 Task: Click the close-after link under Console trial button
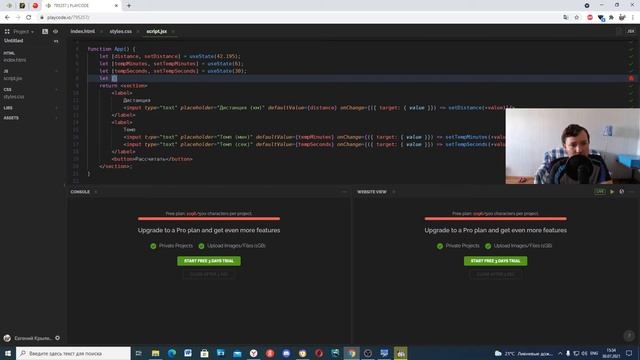click(209, 274)
